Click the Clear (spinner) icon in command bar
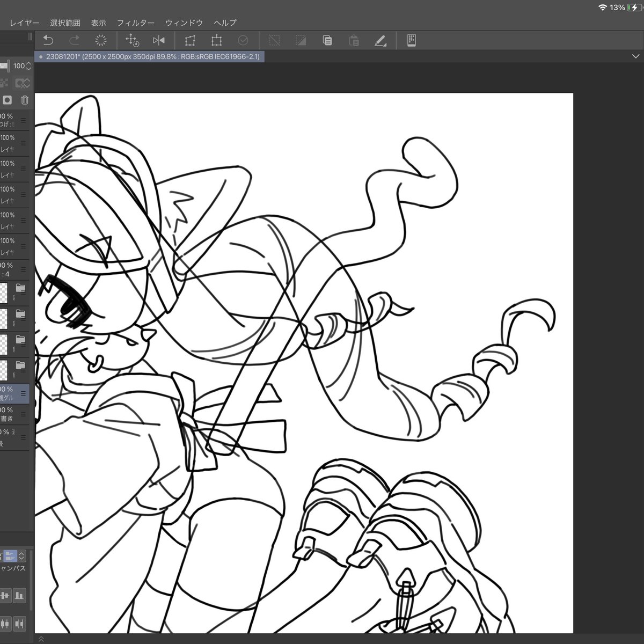Image resolution: width=644 pixels, height=644 pixels. (100, 40)
